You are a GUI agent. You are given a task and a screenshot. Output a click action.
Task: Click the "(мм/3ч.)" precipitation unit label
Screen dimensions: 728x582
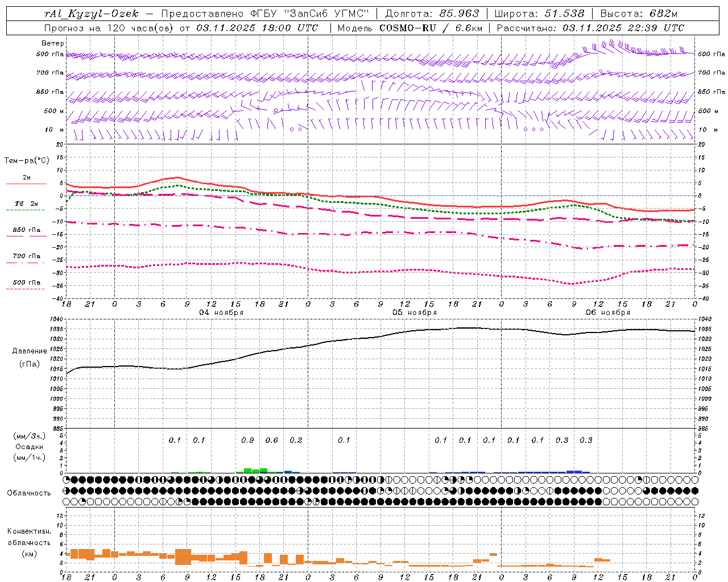click(x=30, y=436)
